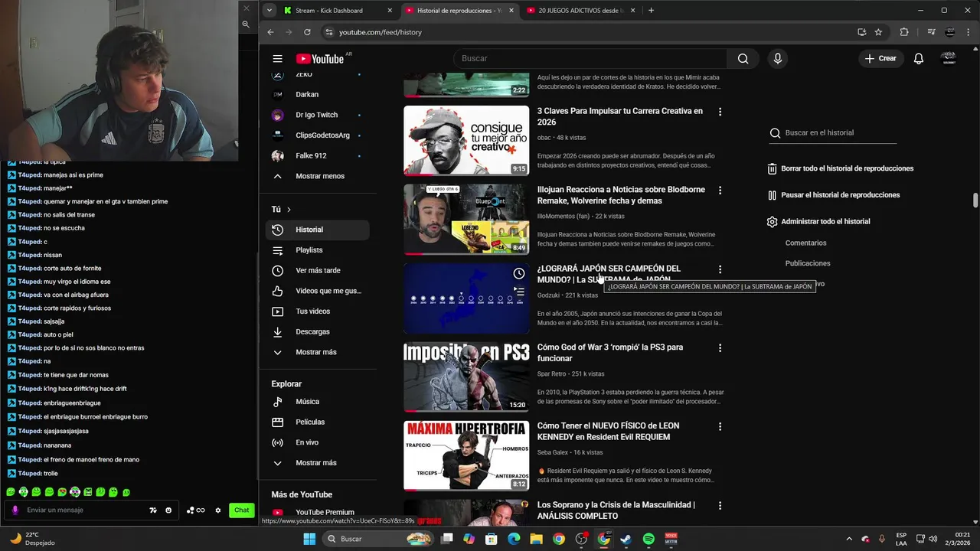Open Comentarios link in history panel

tap(805, 243)
